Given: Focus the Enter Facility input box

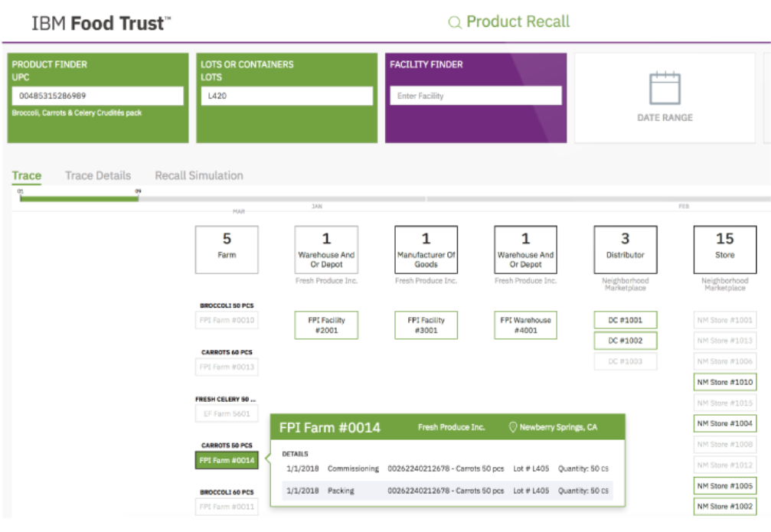Looking at the screenshot, I should coord(475,96).
